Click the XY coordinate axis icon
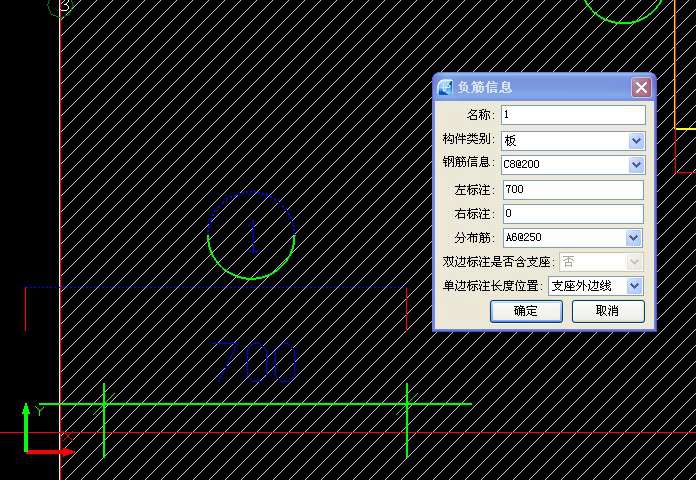 coord(47,430)
